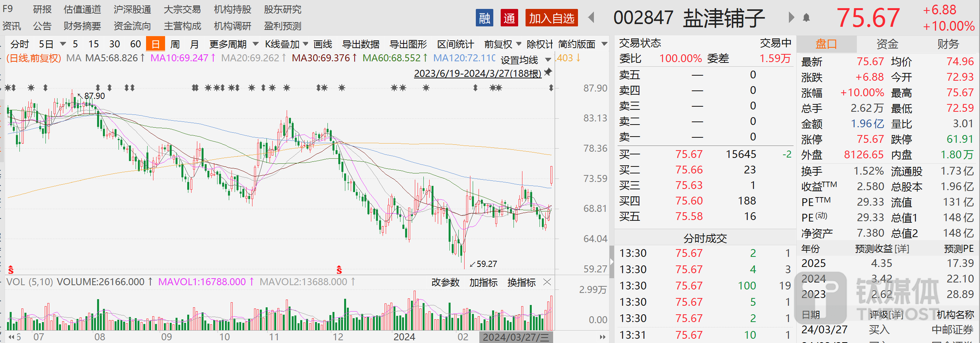The height and width of the screenshot is (343, 980).
Task: Switch chart to 分时 intraday view
Action: click(x=19, y=44)
